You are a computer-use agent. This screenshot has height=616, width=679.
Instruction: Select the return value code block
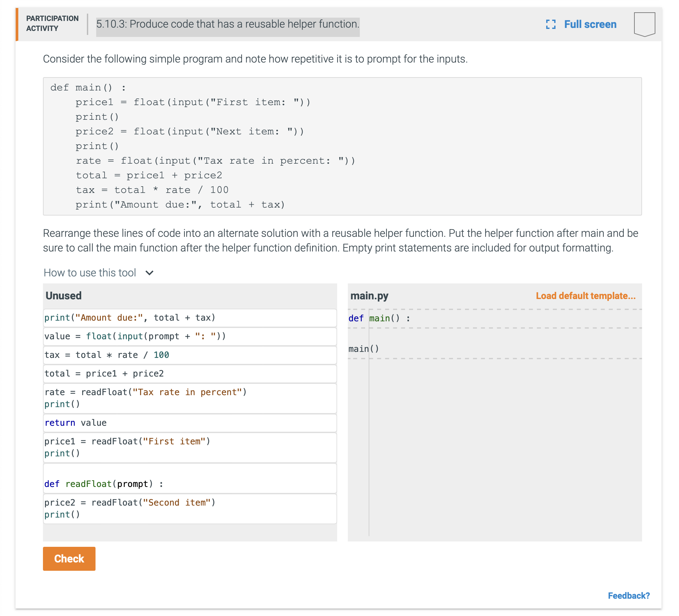coord(190,423)
